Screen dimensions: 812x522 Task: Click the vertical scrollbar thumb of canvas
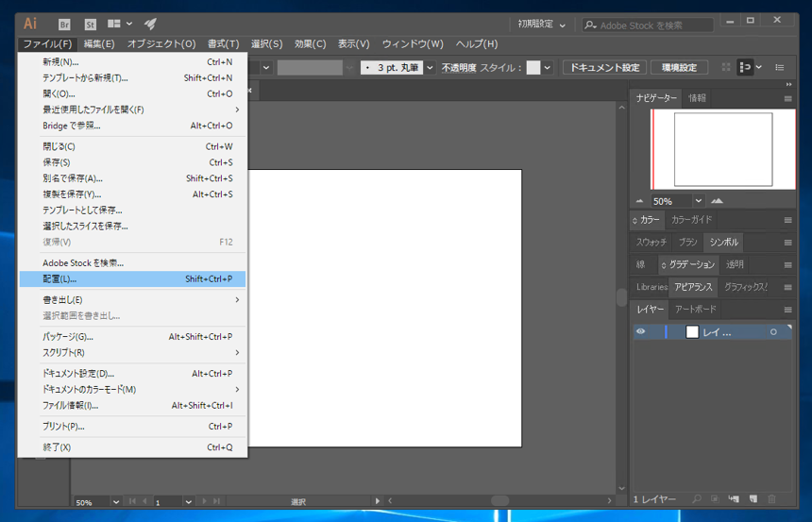[621, 297]
